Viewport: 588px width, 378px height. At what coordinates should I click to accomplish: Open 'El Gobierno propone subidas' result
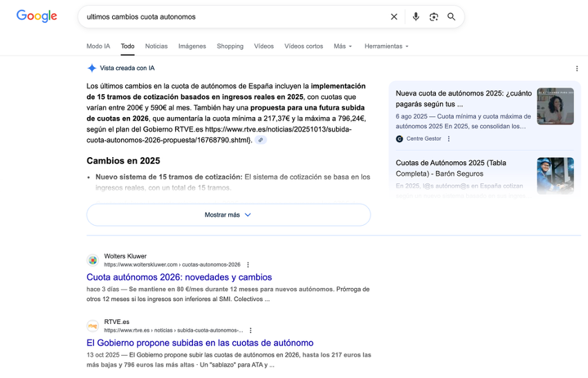pyautogui.click(x=200, y=343)
